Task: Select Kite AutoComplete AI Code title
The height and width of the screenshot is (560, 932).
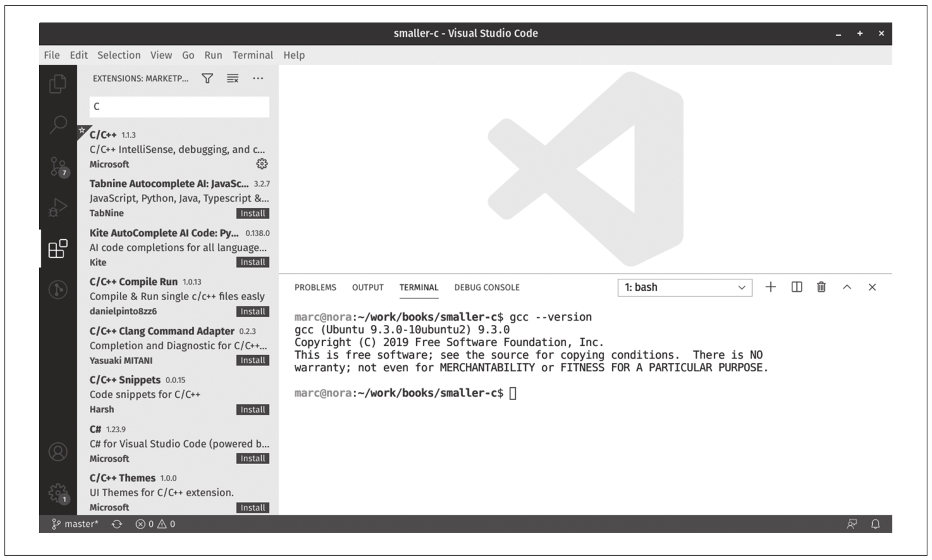Action: (164, 233)
